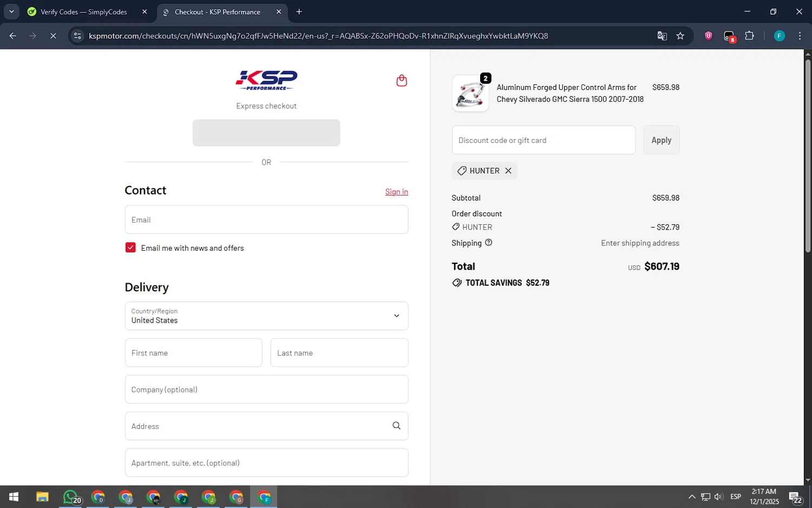Click the TOTAL SAVINGS $52.79 text
The height and width of the screenshot is (508, 812).
(x=507, y=283)
